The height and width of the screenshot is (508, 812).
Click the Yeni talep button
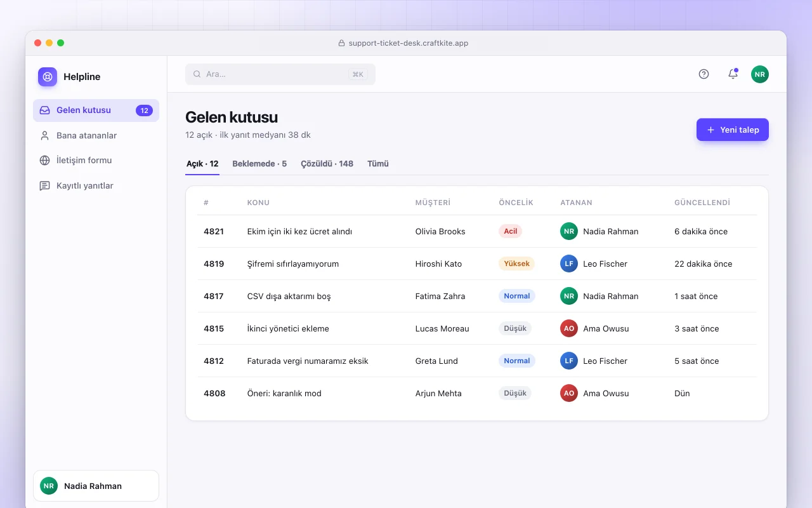point(733,130)
